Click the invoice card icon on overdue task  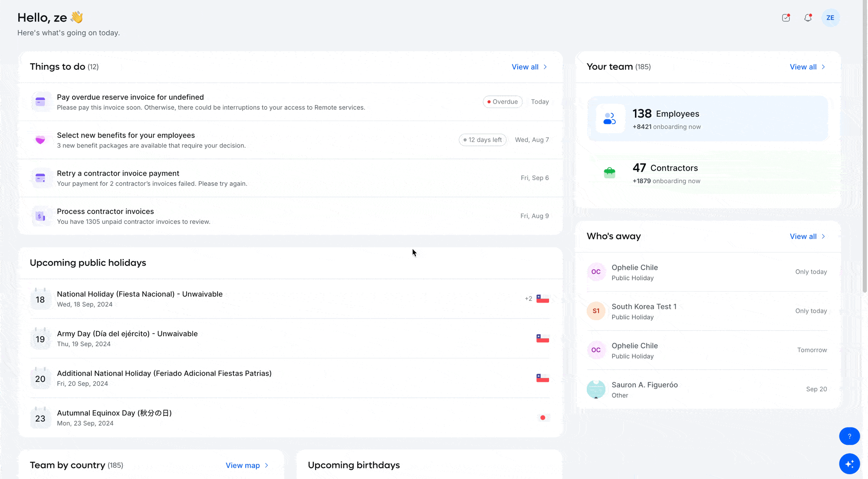click(x=41, y=102)
